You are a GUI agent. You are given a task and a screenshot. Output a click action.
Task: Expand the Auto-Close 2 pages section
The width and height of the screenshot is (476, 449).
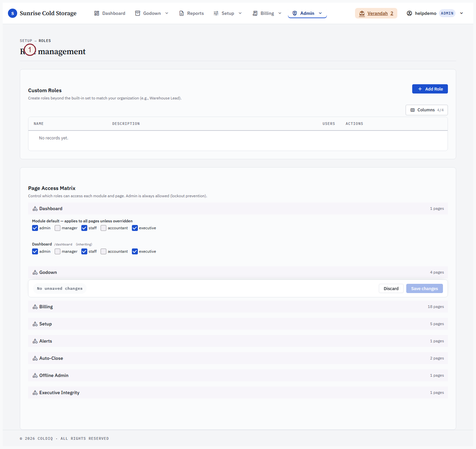[x=238, y=358]
